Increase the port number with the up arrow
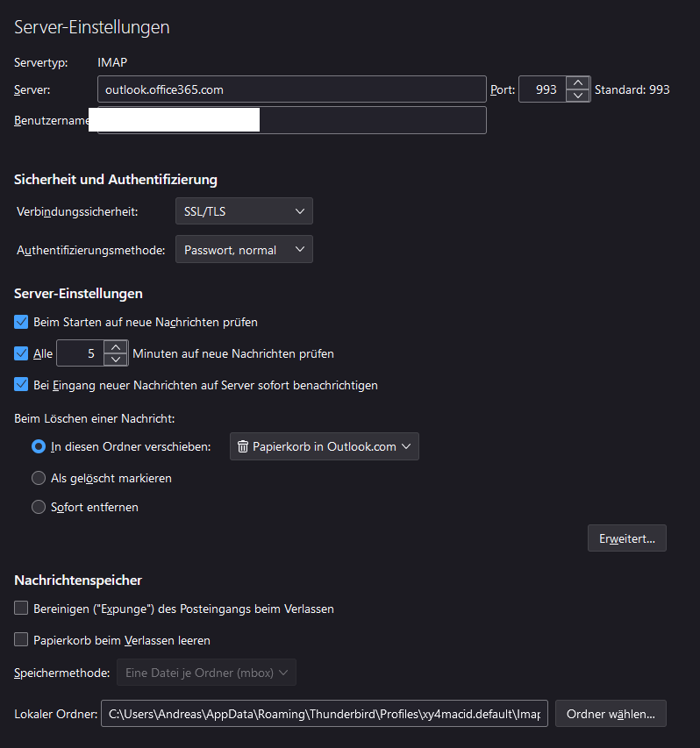The height and width of the screenshot is (748, 700). coord(578,83)
